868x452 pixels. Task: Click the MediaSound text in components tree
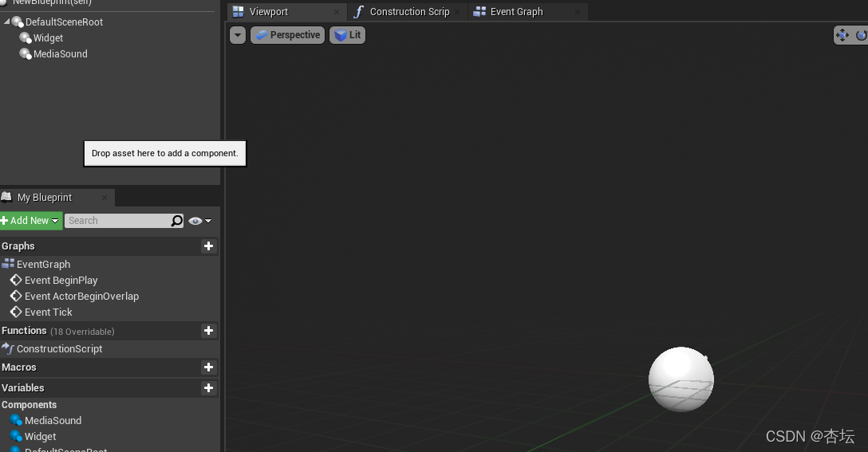(x=61, y=53)
